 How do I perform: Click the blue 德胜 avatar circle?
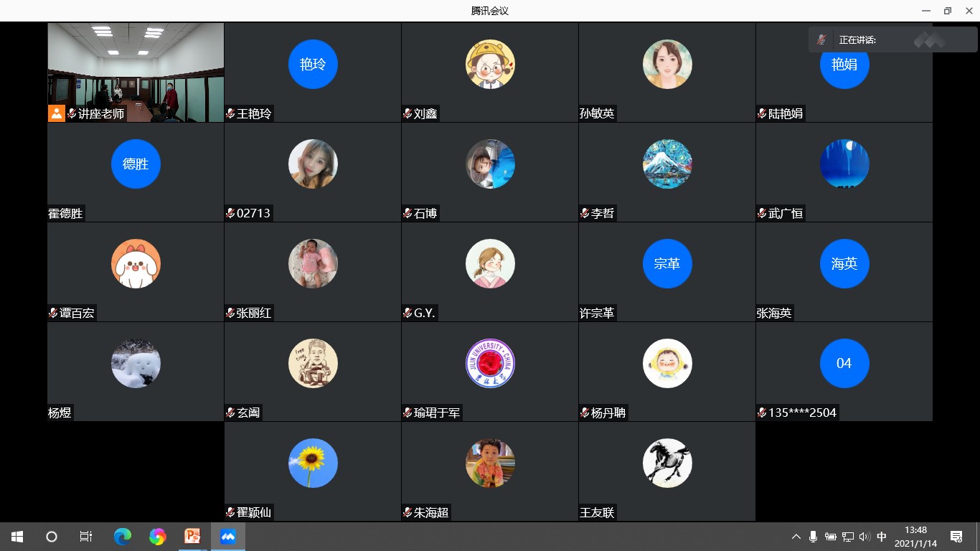tap(136, 164)
